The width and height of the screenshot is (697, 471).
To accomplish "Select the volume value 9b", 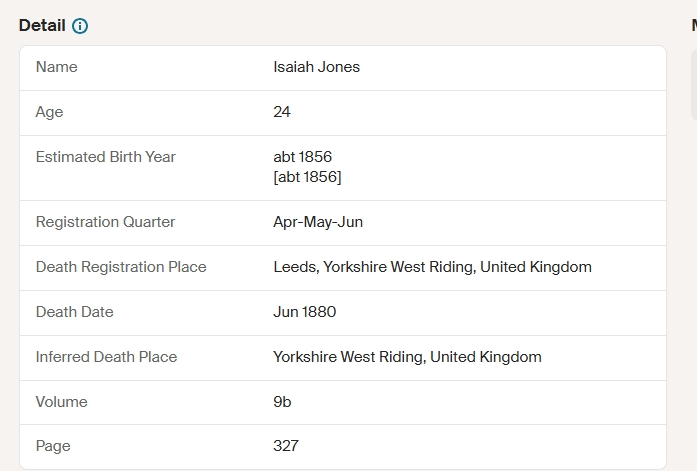I will pos(282,402).
